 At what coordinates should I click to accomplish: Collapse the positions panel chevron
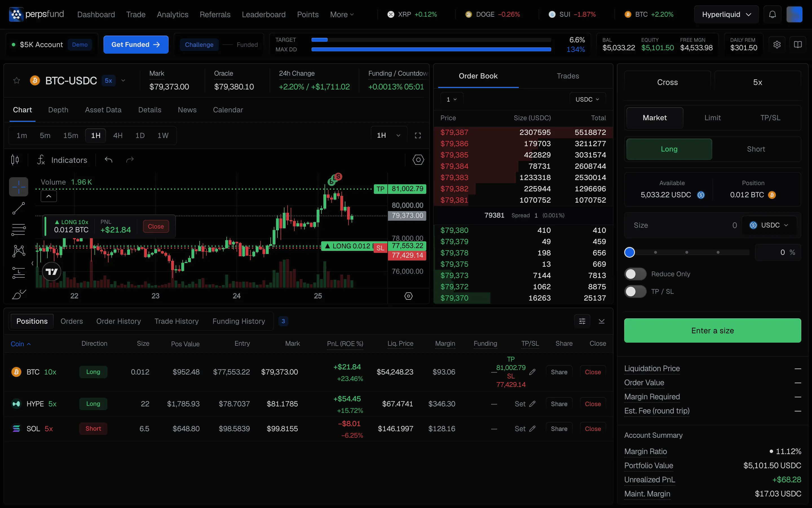602,321
